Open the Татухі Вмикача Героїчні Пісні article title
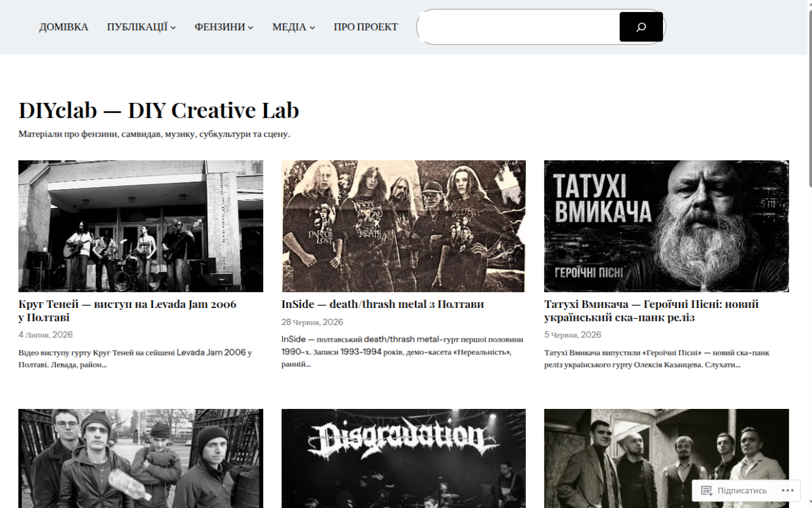 [651, 311]
